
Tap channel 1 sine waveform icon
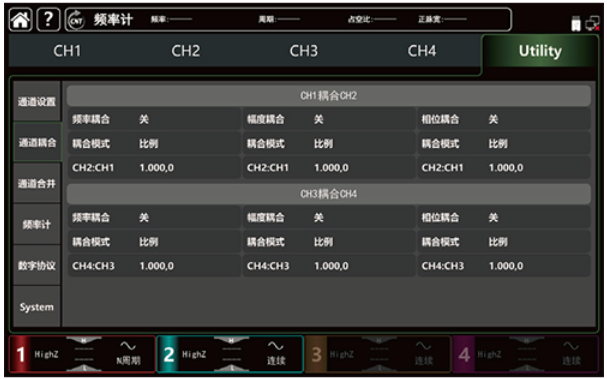128,345
